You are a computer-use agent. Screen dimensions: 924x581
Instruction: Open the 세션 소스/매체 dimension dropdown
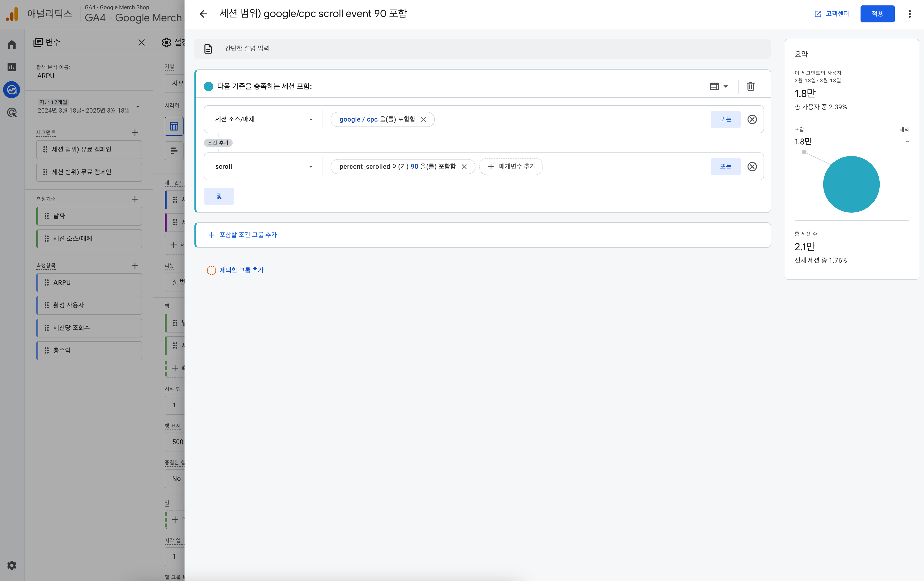point(264,119)
